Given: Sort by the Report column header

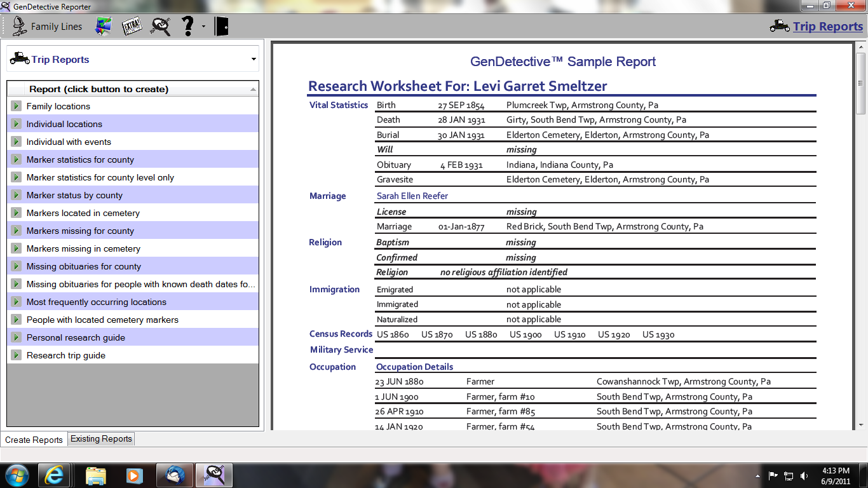Looking at the screenshot, I should point(133,89).
